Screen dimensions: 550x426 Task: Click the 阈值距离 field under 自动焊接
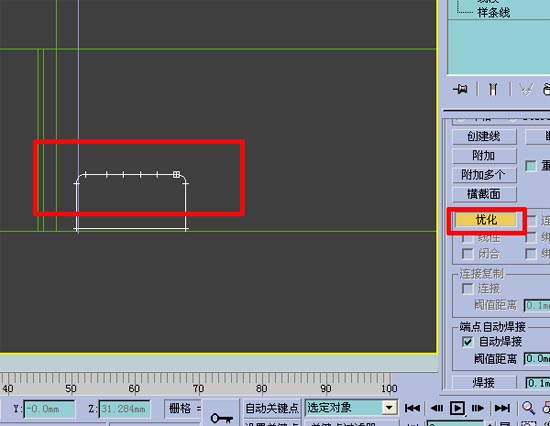tap(537, 359)
